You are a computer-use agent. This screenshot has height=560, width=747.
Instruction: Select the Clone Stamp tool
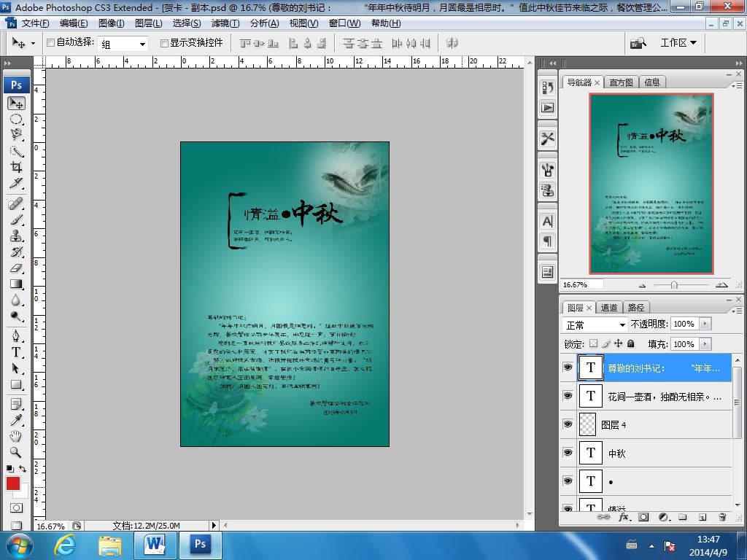(x=16, y=236)
